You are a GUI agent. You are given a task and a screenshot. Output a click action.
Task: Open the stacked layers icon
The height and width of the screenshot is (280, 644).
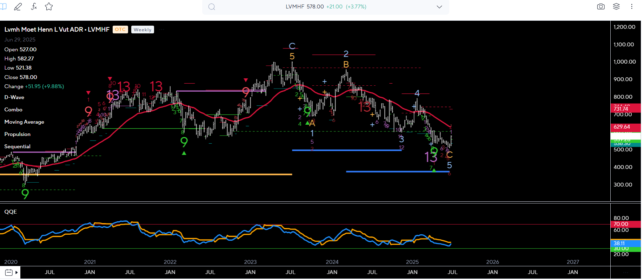point(616,7)
